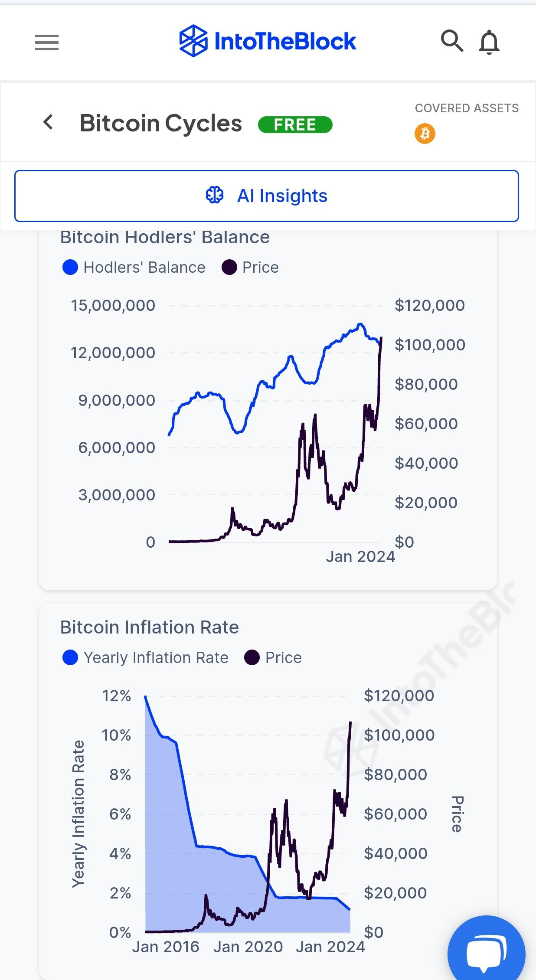Screen dimensions: 536x980
Task: Click the AI Insights brain icon
Action: pos(215,196)
